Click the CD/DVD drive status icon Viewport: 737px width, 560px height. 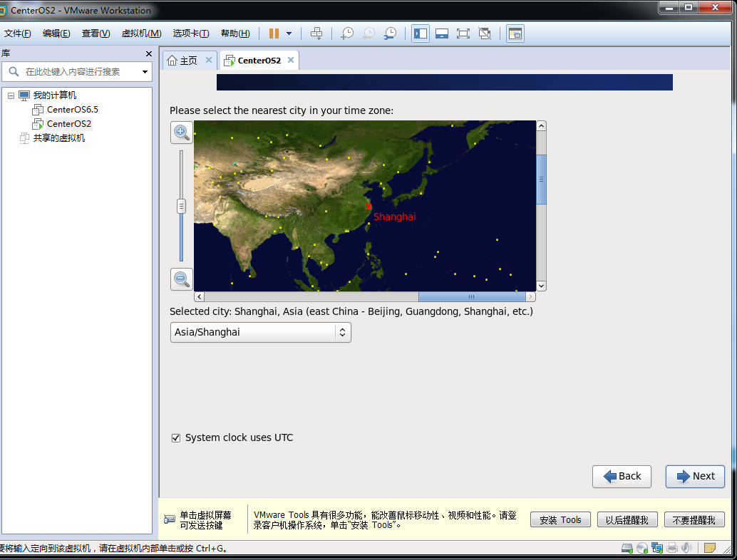click(642, 548)
